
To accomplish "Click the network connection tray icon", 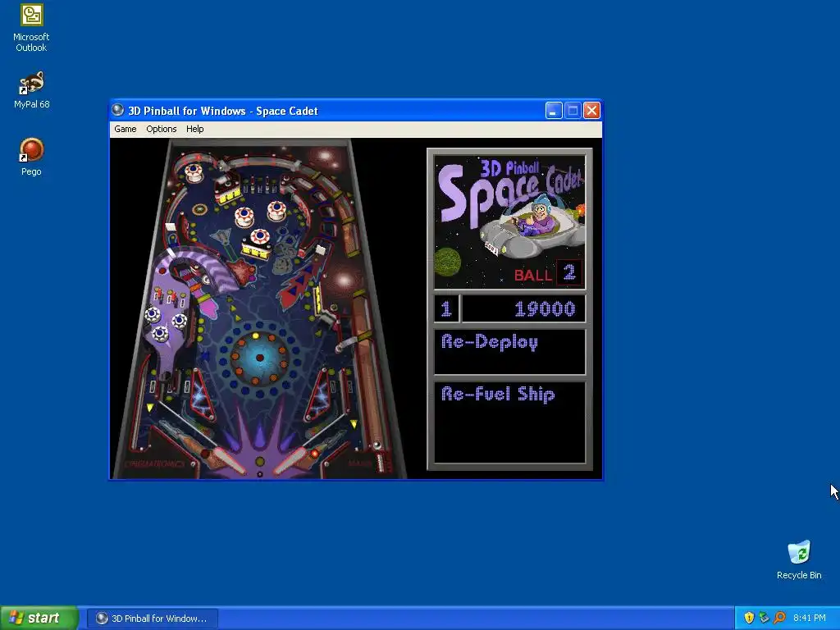I will (x=765, y=618).
